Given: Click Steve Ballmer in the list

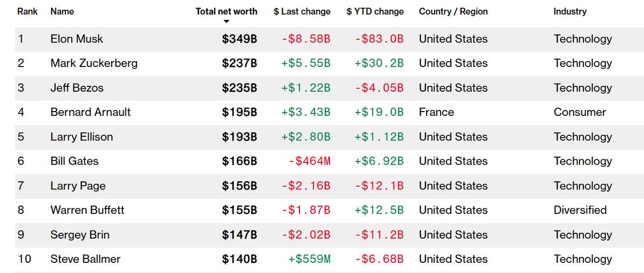Looking at the screenshot, I should (85, 259).
